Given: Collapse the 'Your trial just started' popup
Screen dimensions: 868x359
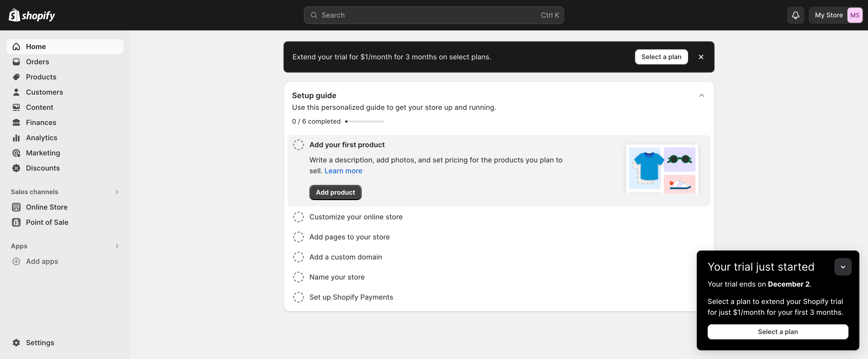Looking at the screenshot, I should 843,267.
